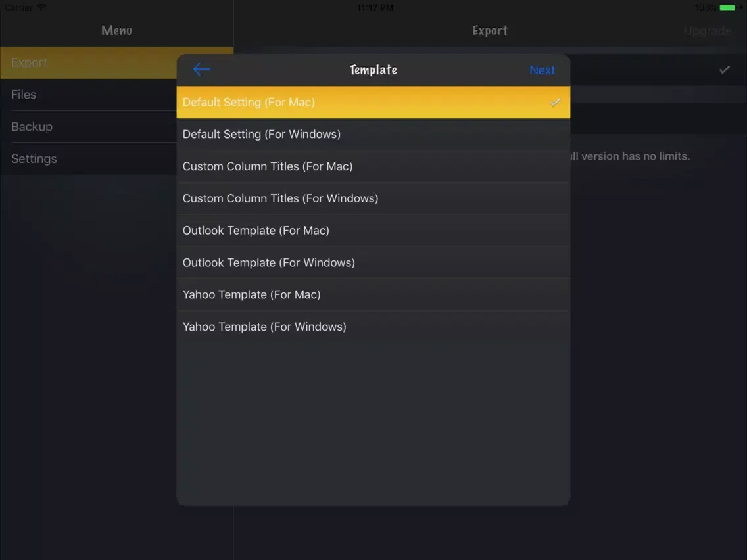The width and height of the screenshot is (747, 560).
Task: Pick Custom Column Titles (For Mac)
Action: (x=373, y=166)
